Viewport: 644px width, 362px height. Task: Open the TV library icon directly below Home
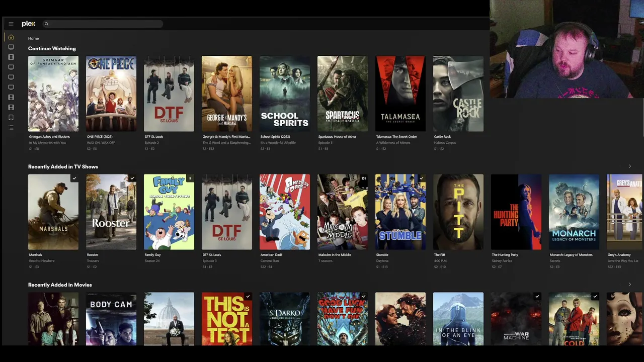(11, 47)
